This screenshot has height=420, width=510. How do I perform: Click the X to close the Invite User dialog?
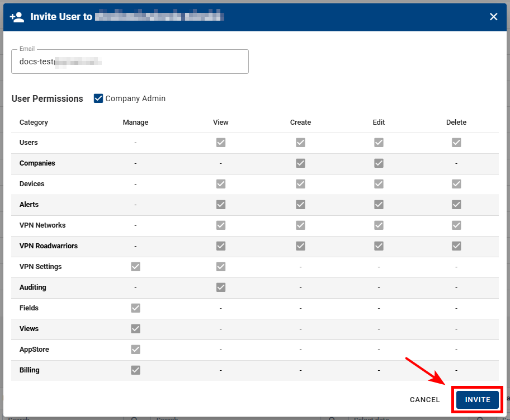pyautogui.click(x=494, y=17)
